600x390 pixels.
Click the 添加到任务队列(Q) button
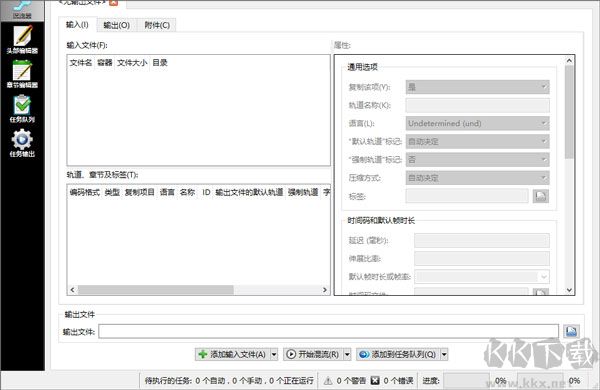[x=398, y=354]
